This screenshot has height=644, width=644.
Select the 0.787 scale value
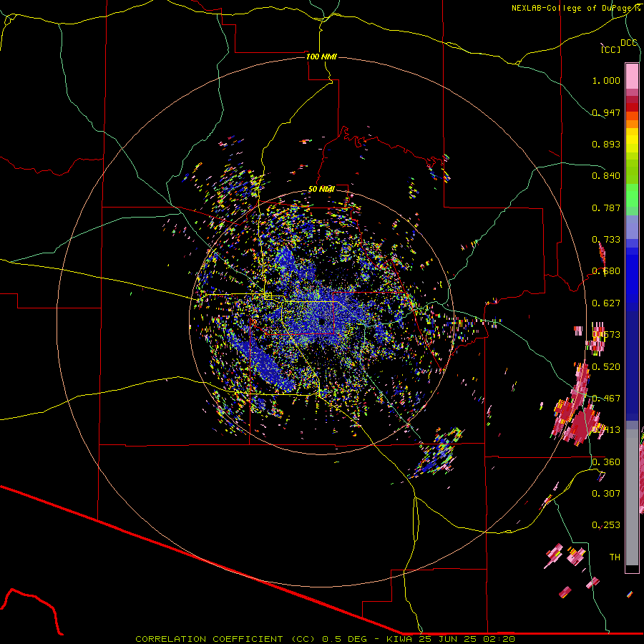pyautogui.click(x=606, y=208)
